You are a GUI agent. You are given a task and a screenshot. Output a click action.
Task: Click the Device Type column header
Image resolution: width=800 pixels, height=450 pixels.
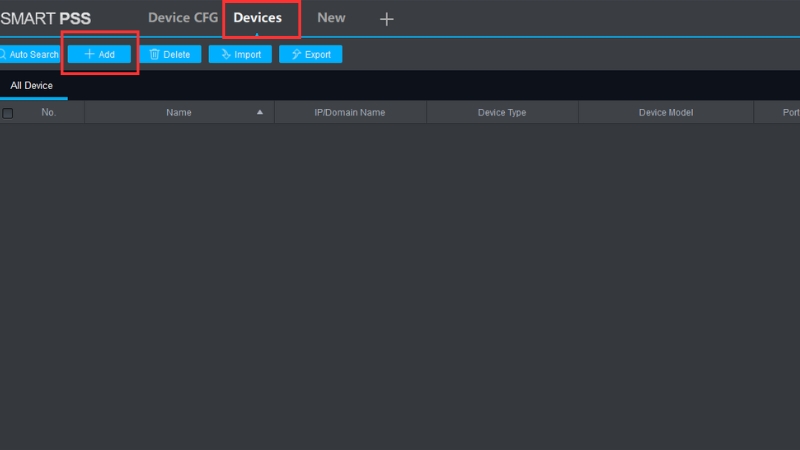502,113
